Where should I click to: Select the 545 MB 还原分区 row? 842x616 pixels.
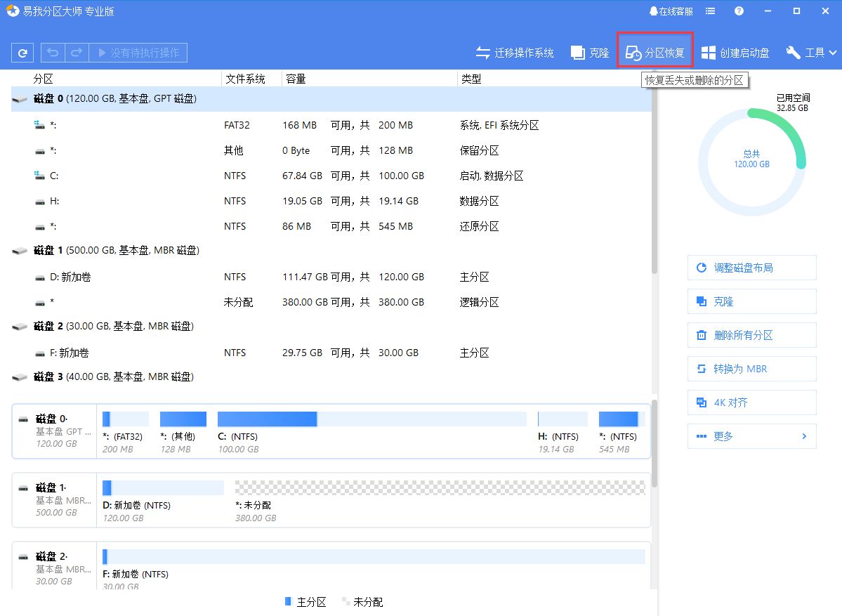[x=331, y=226]
